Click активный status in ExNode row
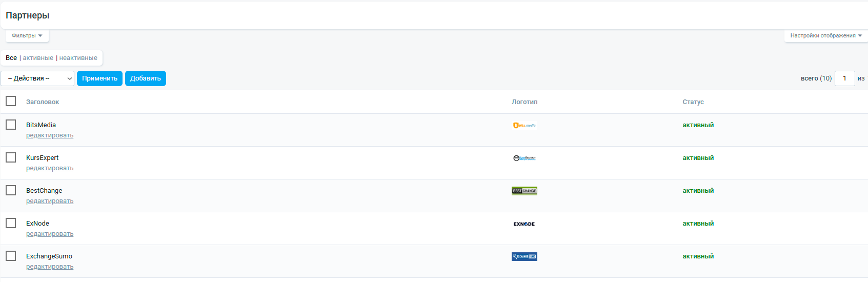 (x=698, y=224)
